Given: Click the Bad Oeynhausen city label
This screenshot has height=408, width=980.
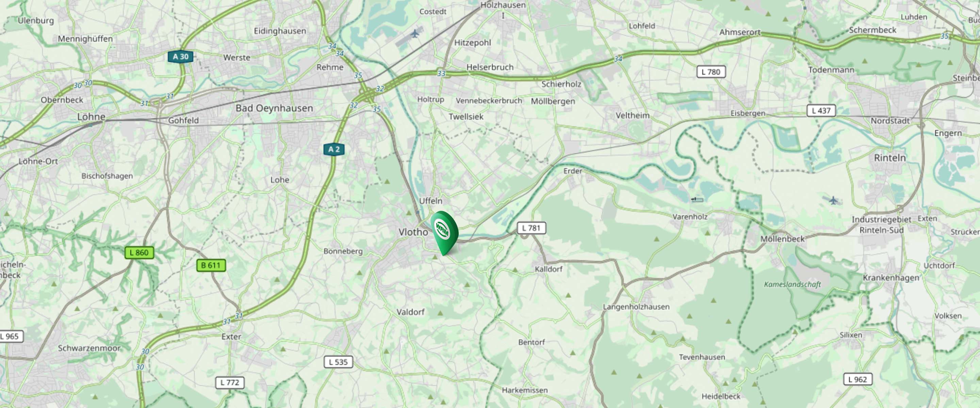Looking at the screenshot, I should [x=274, y=108].
